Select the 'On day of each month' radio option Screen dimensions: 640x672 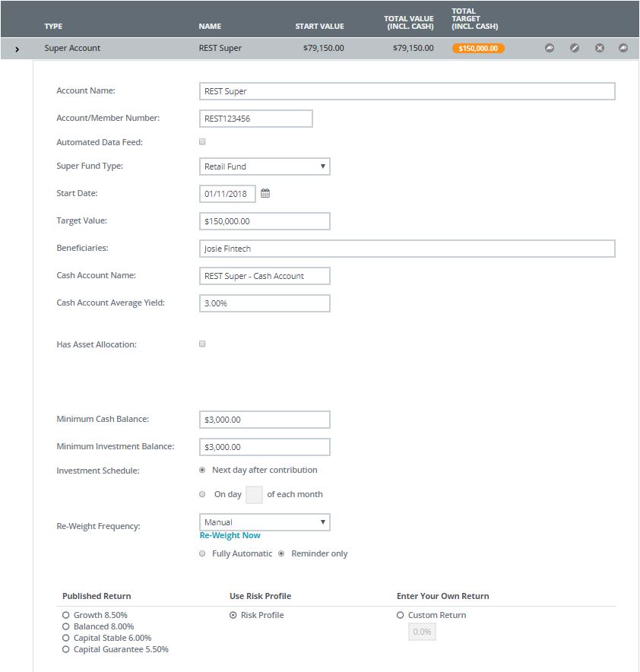[x=202, y=494]
